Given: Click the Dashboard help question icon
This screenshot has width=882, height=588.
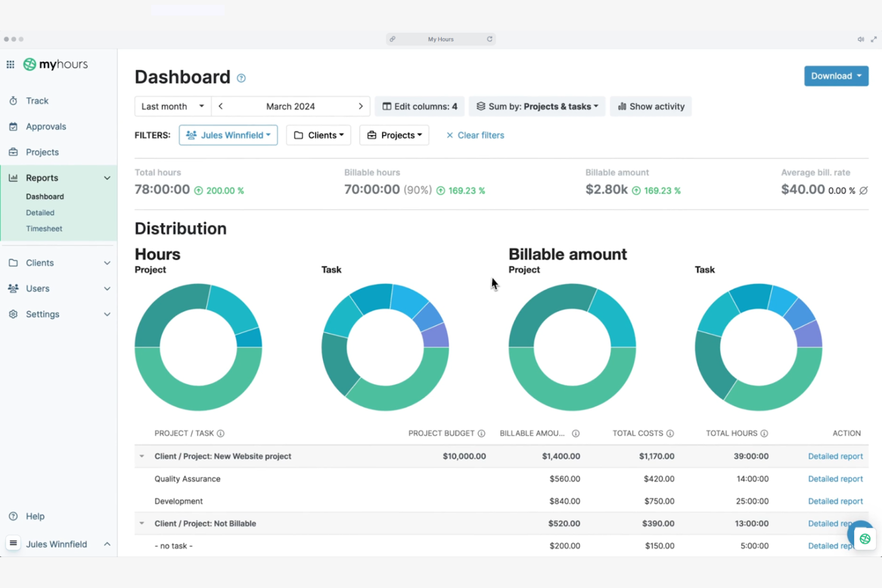Looking at the screenshot, I should click(x=241, y=78).
